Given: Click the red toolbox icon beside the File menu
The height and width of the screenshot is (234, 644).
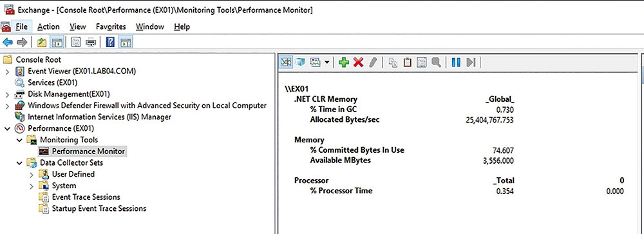Looking at the screenshot, I should 6,26.
